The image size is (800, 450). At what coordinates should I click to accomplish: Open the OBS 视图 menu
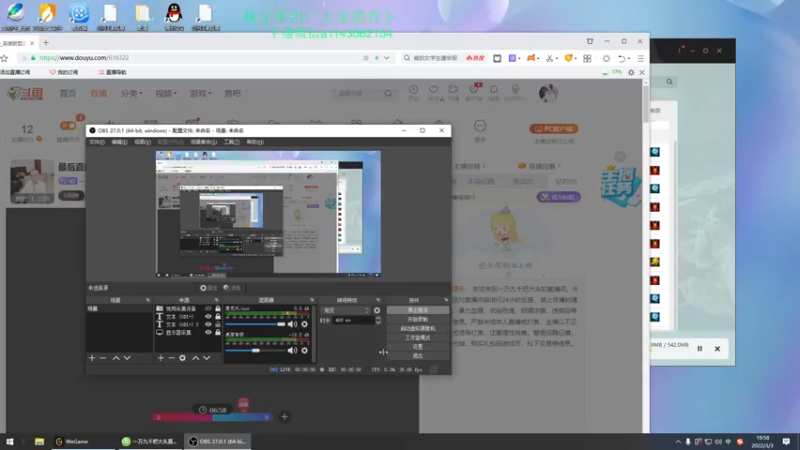(x=142, y=142)
